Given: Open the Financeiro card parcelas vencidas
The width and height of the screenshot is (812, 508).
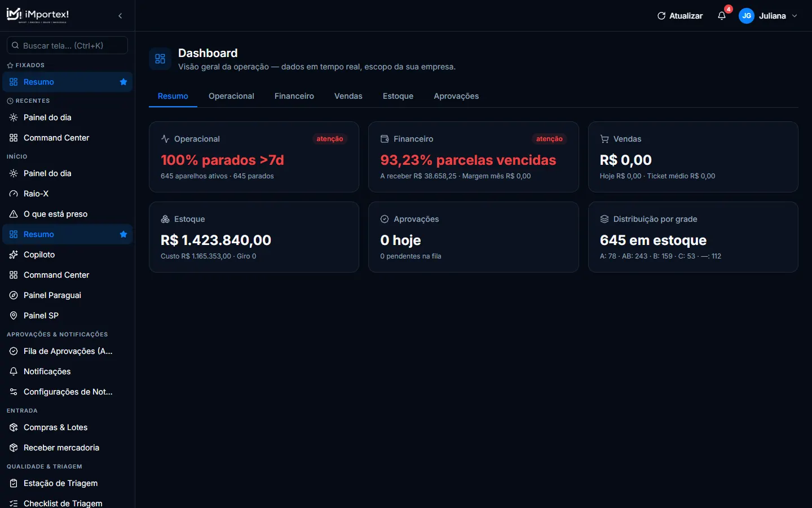Looking at the screenshot, I should pos(474,157).
